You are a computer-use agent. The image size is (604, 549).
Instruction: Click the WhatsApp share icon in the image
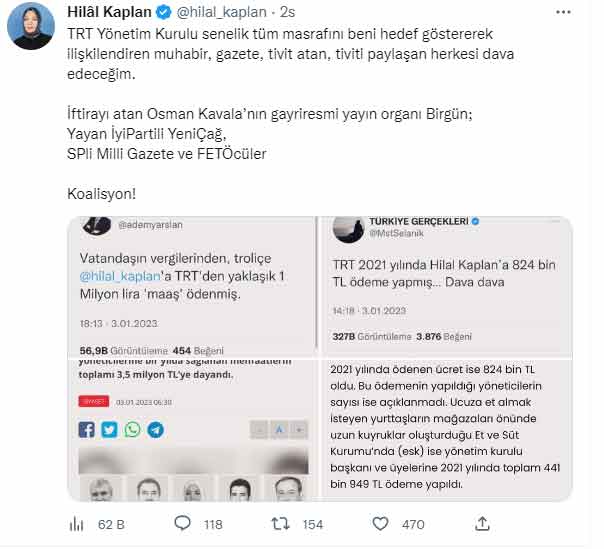point(133,430)
